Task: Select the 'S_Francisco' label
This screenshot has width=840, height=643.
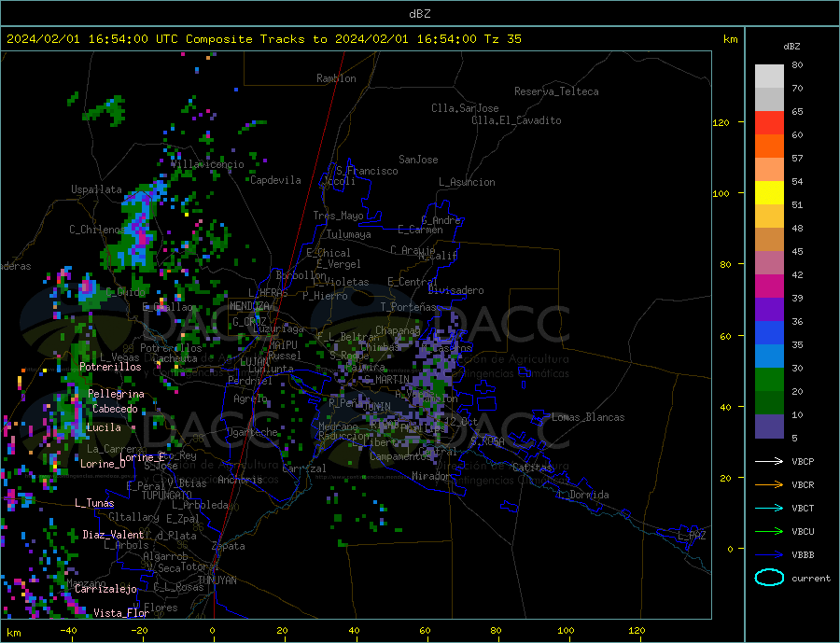Action: 367,171
